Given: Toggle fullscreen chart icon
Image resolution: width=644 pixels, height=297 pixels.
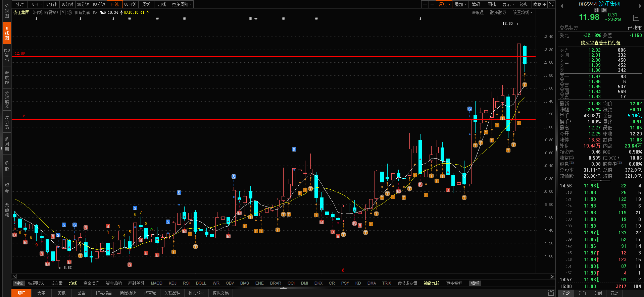Looking at the screenshot, I should [551, 4].
